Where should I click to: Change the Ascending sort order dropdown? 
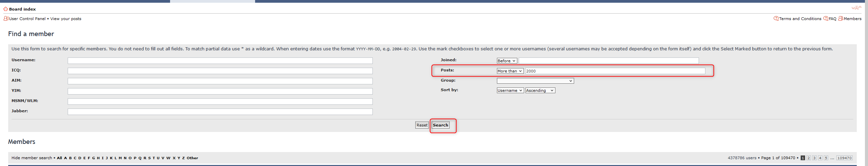540,90
